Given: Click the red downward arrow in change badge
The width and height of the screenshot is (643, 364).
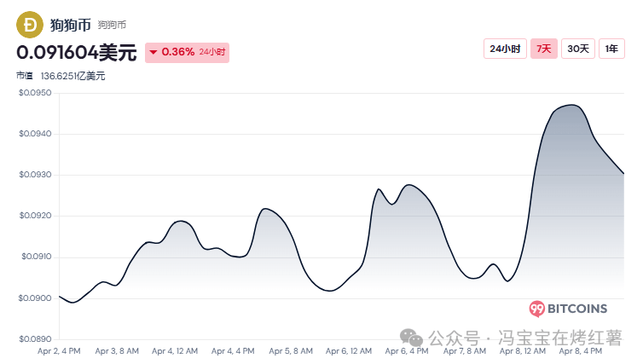Looking at the screenshot, I should pyautogui.click(x=153, y=53).
